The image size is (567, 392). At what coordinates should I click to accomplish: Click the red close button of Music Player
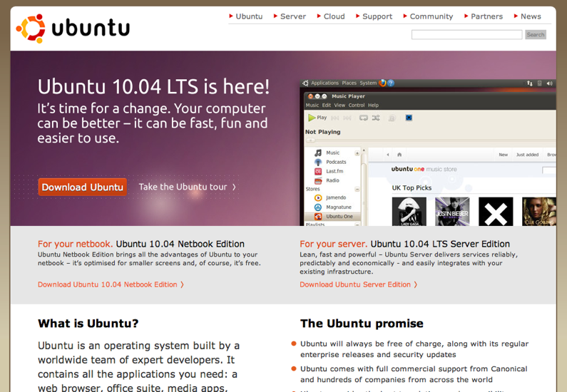[x=310, y=96]
